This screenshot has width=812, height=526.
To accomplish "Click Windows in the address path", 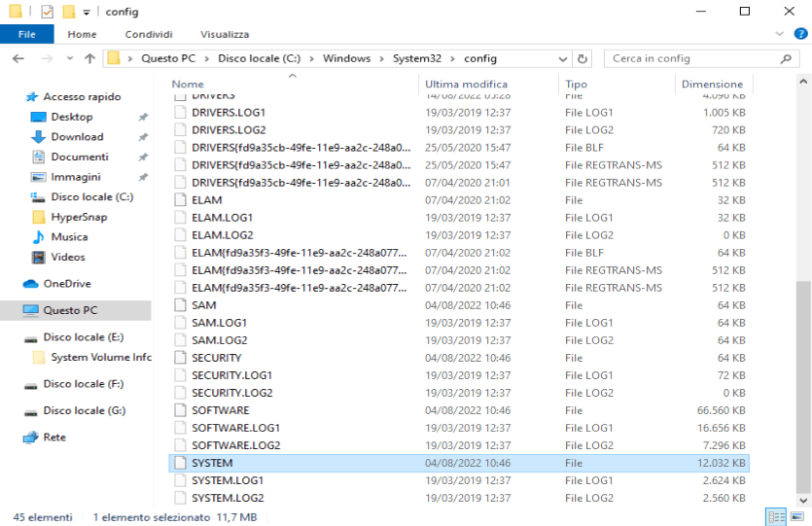I will click(x=346, y=58).
